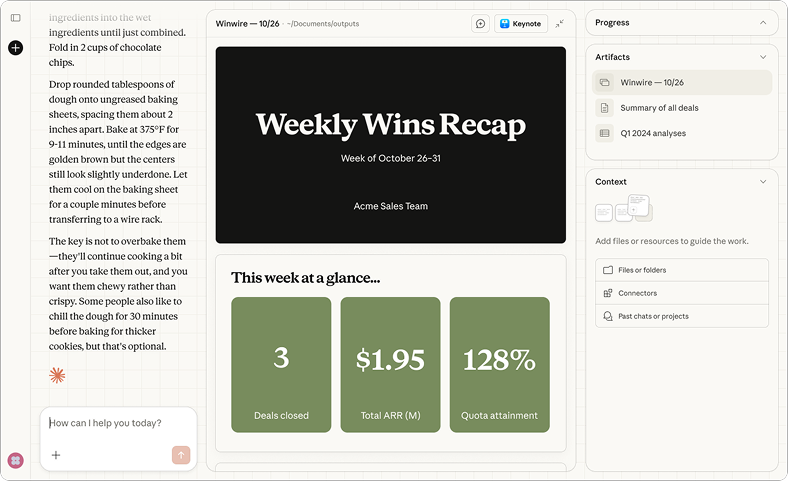Select Past chats or projects
This screenshot has height=481, width=788.
click(x=682, y=316)
